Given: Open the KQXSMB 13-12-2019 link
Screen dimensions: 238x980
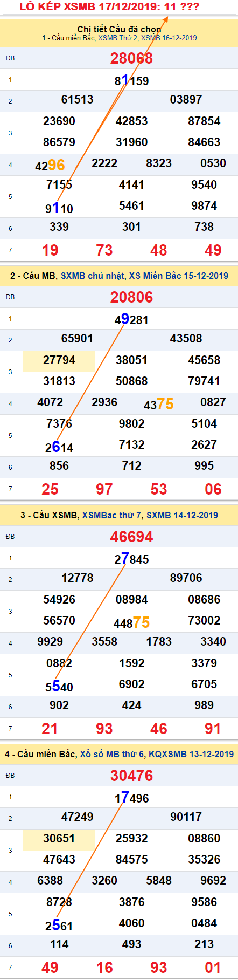Looking at the screenshot, I should pos(191,754).
